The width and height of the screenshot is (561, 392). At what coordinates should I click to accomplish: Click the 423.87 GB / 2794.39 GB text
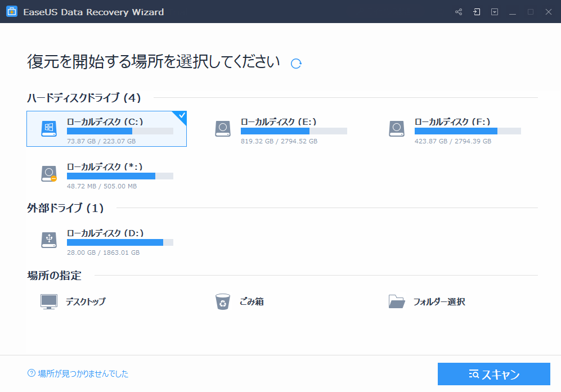pyautogui.click(x=453, y=141)
